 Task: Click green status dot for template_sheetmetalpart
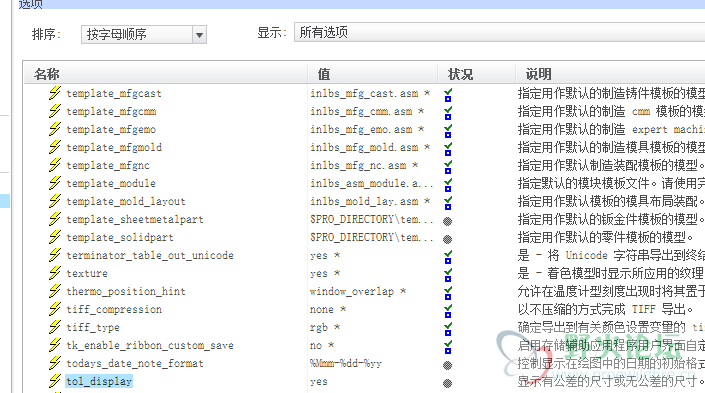[447, 221]
